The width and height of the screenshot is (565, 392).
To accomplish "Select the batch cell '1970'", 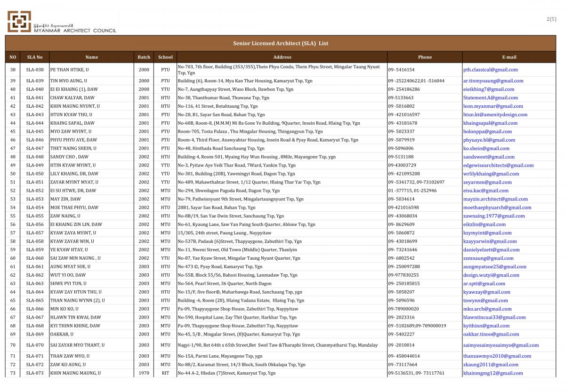I will (144, 373).
